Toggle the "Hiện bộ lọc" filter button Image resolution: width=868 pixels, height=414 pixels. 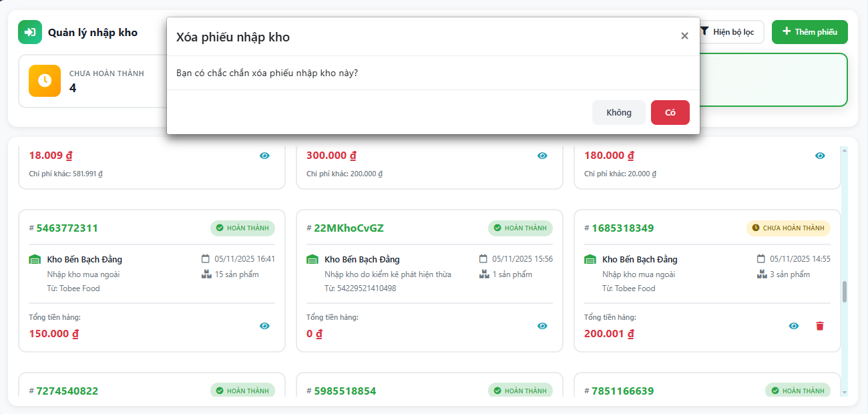tap(730, 31)
